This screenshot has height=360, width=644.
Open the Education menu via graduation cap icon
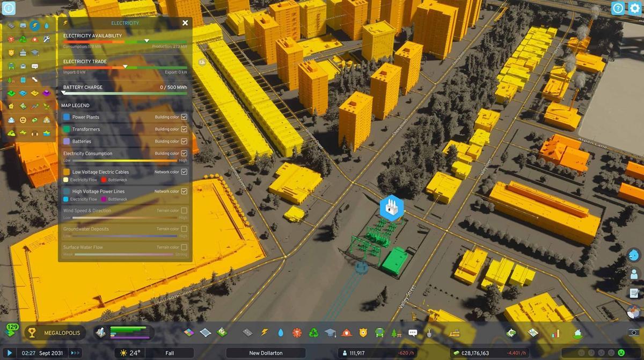(330, 333)
